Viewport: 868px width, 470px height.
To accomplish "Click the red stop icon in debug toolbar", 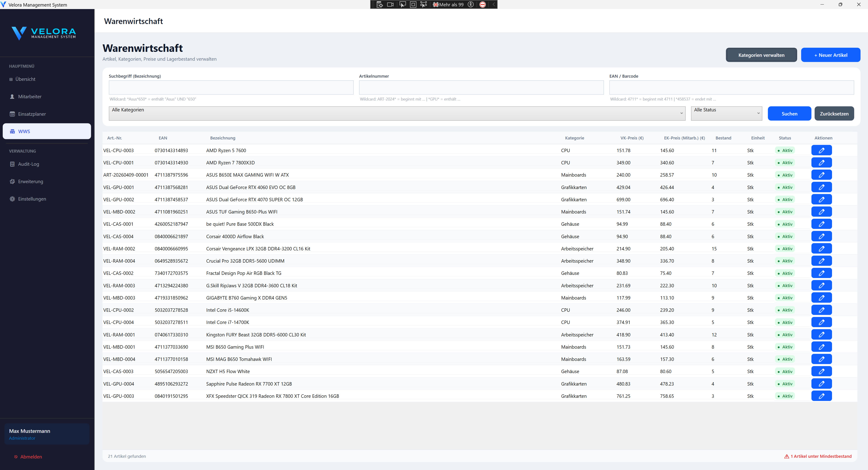I will pos(482,4).
